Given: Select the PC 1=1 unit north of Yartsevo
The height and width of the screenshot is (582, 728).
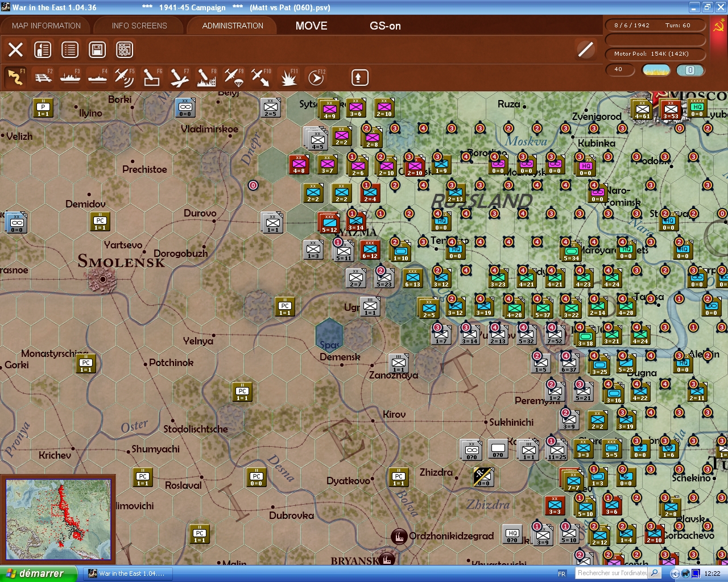Looking at the screenshot, I should click(100, 221).
